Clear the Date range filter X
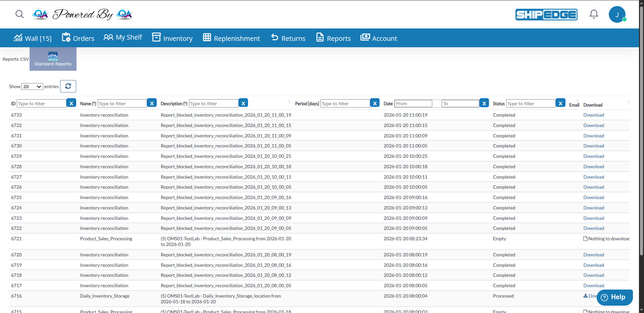Viewport: 644px width, 313px height. [x=484, y=103]
